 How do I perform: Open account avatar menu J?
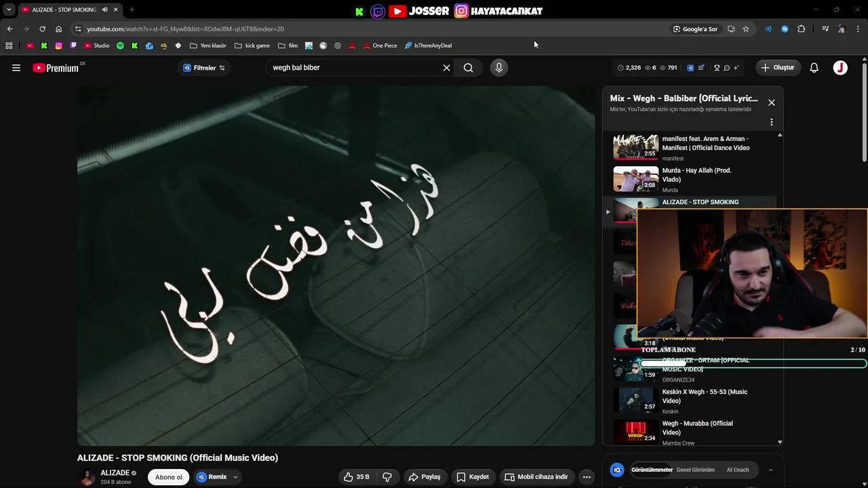point(840,68)
